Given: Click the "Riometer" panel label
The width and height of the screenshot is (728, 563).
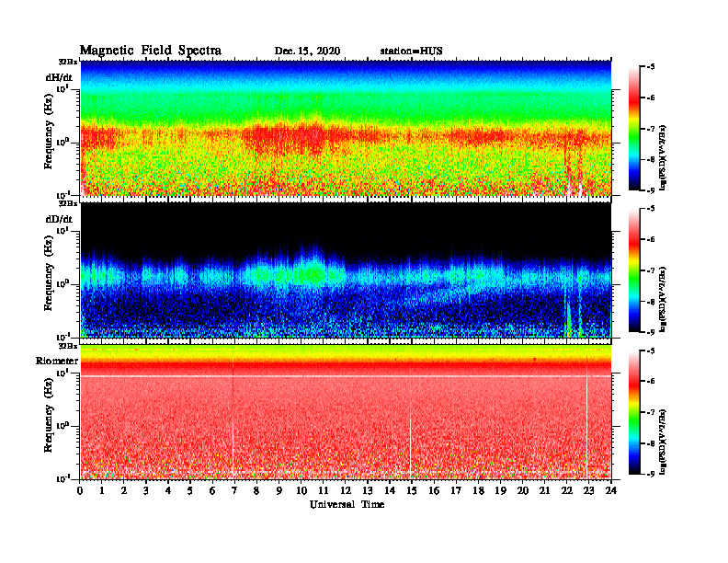Looking at the screenshot, I should [x=57, y=361].
